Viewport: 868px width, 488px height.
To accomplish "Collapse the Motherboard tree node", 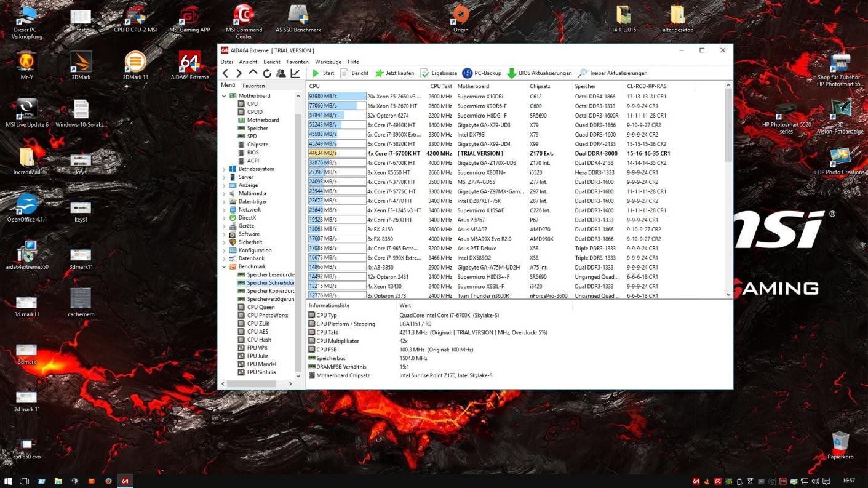I will point(224,96).
